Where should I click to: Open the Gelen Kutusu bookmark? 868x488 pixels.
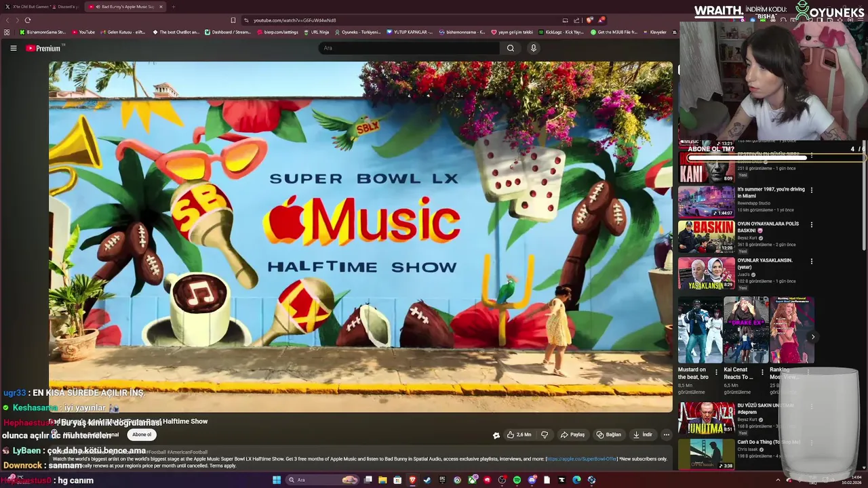[x=123, y=32]
